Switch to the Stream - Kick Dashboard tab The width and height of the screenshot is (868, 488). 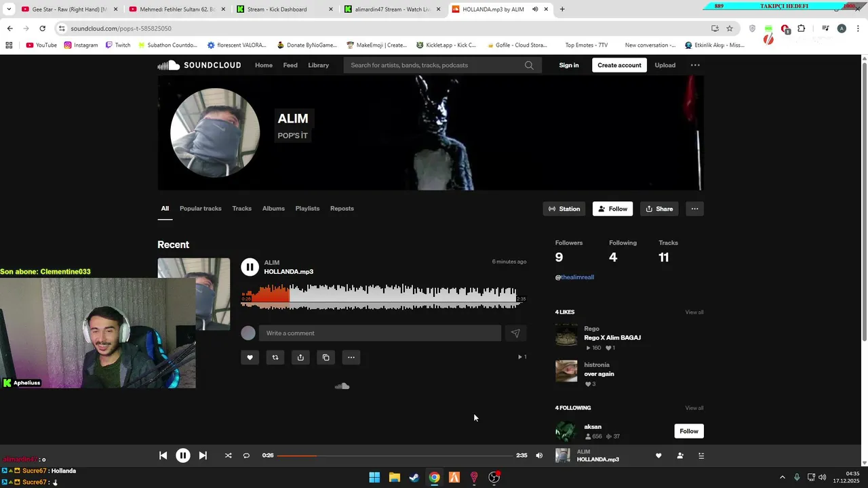click(284, 9)
